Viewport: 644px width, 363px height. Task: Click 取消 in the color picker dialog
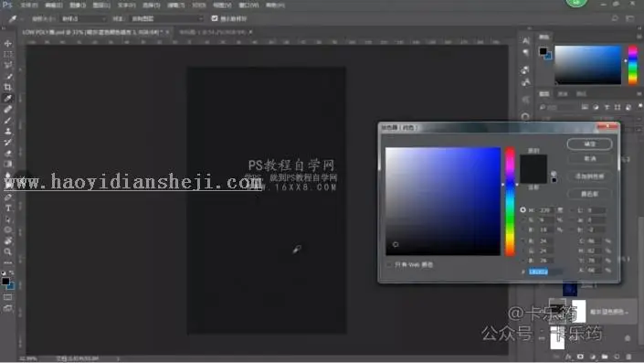pyautogui.click(x=589, y=159)
